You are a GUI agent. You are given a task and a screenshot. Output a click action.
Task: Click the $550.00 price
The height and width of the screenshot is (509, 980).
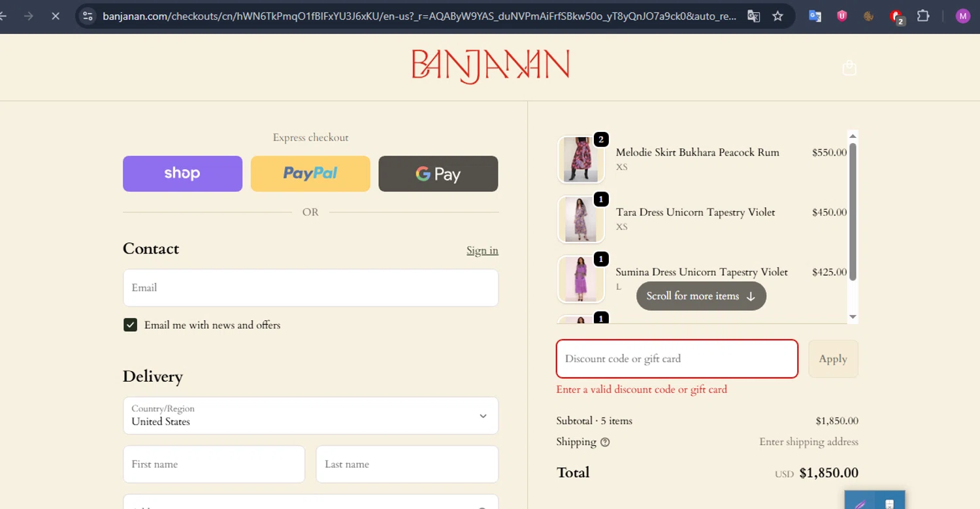[829, 152]
